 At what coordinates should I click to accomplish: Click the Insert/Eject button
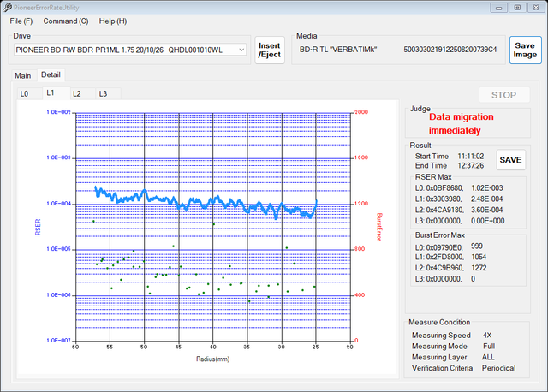(x=270, y=50)
